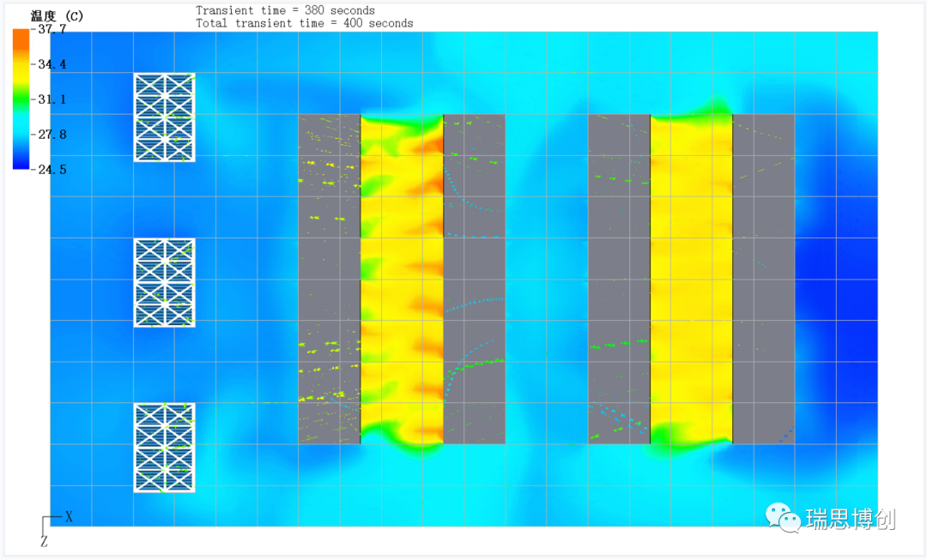Select the 'Total transient time = 400 seconds' label
This screenshot has width=927, height=560.
pos(304,23)
